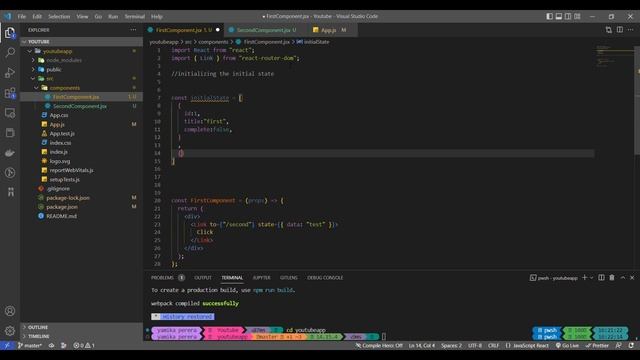Collapse the components folder
Image resolution: width=640 pixels, height=360 pixels.
pyautogui.click(x=82, y=88)
